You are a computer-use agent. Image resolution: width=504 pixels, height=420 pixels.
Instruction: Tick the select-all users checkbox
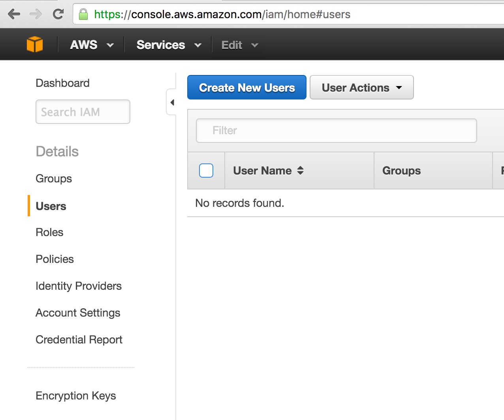point(206,171)
